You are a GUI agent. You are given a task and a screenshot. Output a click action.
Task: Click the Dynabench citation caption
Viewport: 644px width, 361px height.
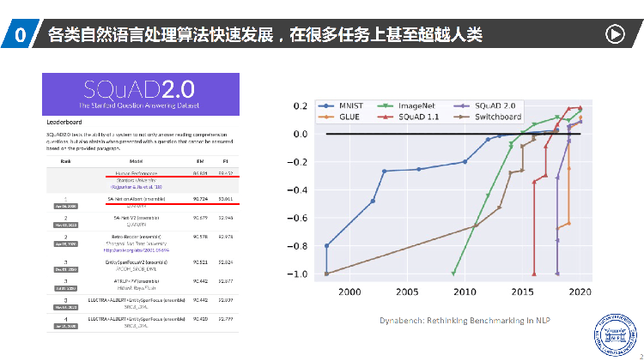465,321
